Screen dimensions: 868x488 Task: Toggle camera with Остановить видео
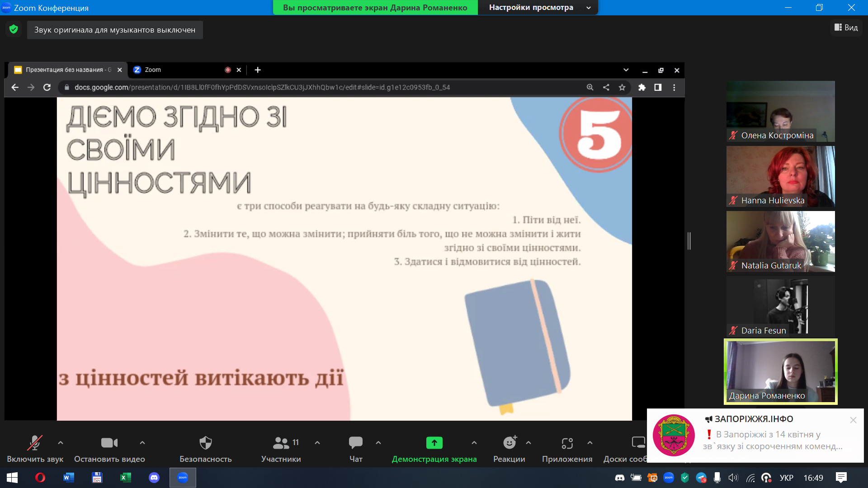tap(109, 449)
